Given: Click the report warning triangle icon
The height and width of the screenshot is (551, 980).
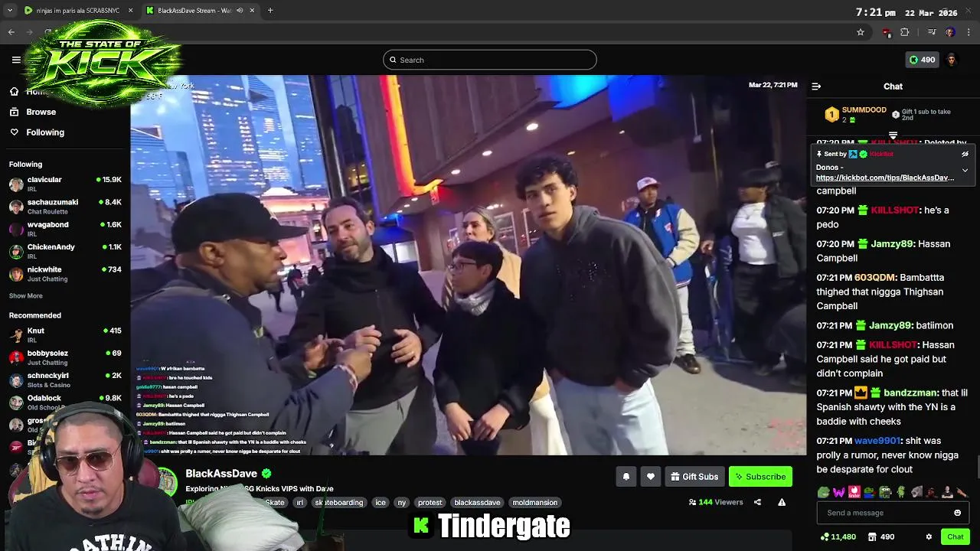Looking at the screenshot, I should (x=782, y=503).
